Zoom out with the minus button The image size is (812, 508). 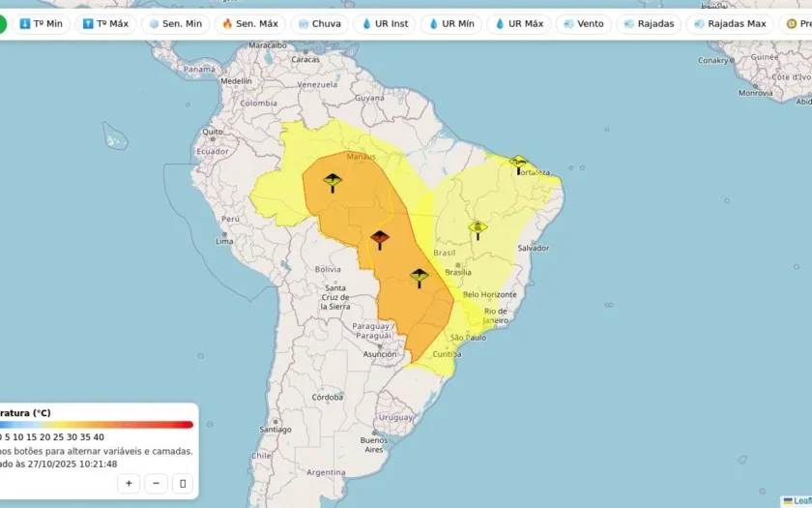click(x=156, y=484)
